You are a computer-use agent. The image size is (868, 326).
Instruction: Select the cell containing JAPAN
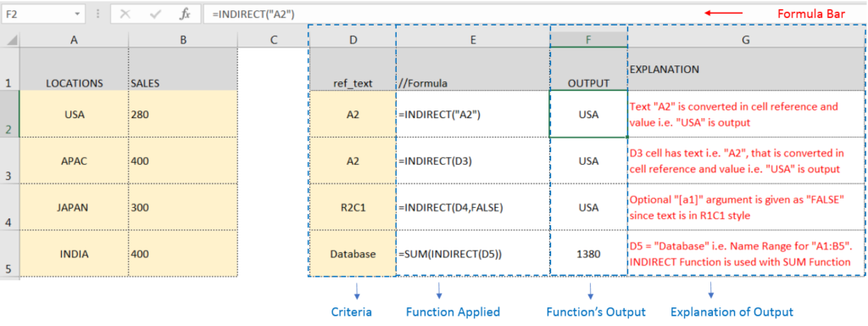[x=75, y=207]
